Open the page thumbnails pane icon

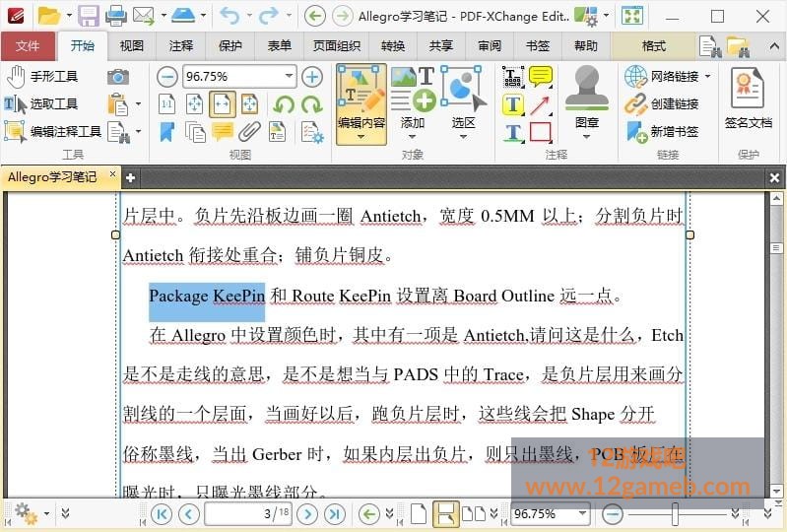[195, 132]
